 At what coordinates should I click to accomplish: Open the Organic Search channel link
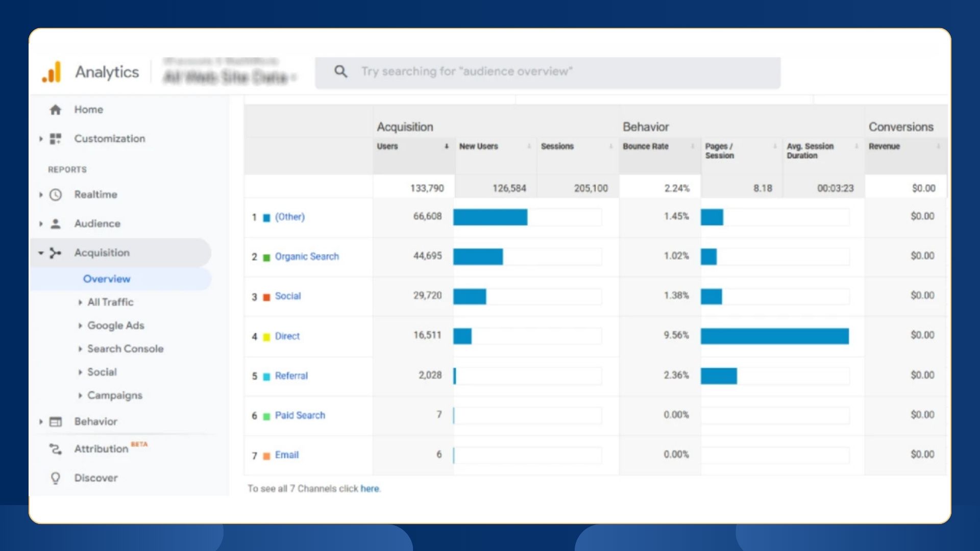pyautogui.click(x=307, y=257)
